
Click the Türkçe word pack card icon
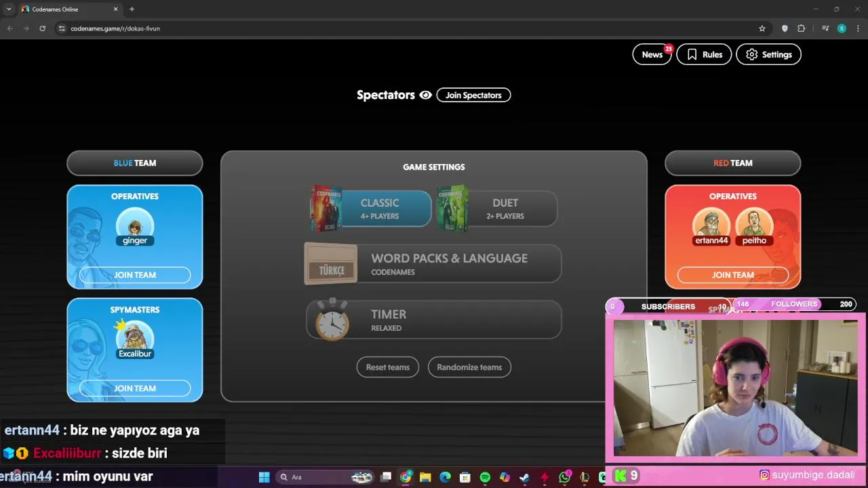pyautogui.click(x=331, y=264)
